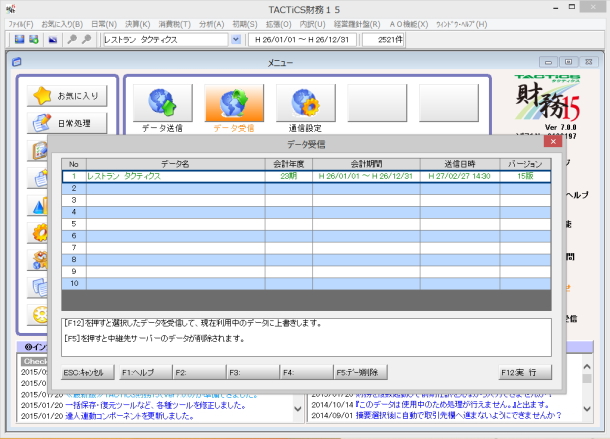Click the small blue screen toolbar icon

pos(53,40)
